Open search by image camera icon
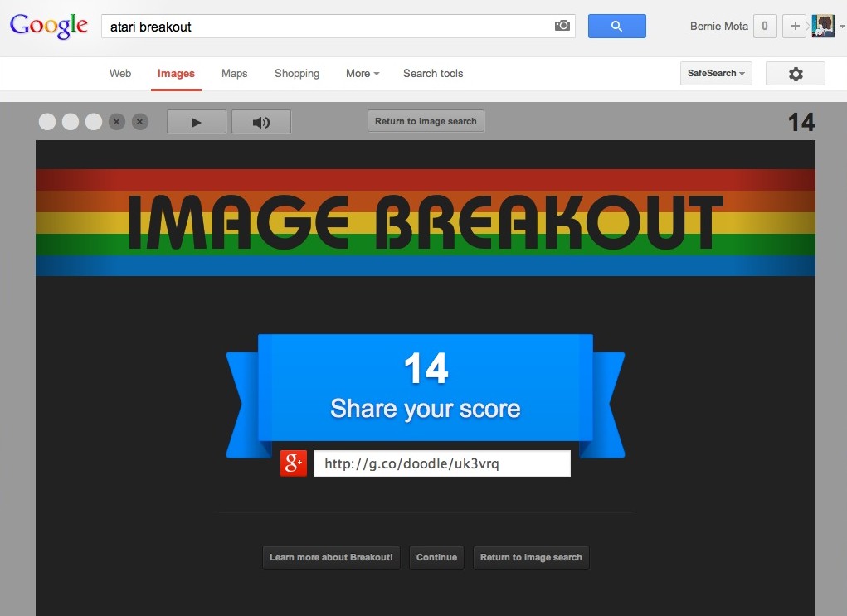The height and width of the screenshot is (616, 847). click(x=562, y=26)
